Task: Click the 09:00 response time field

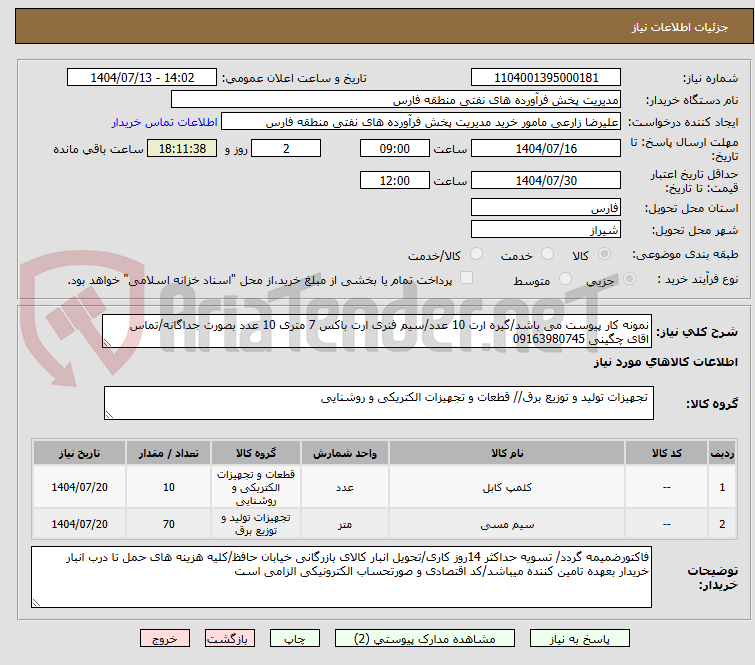Action: pos(395,148)
